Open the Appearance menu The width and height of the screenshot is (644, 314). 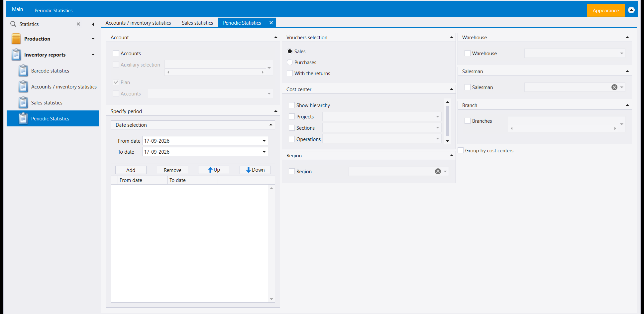click(605, 10)
